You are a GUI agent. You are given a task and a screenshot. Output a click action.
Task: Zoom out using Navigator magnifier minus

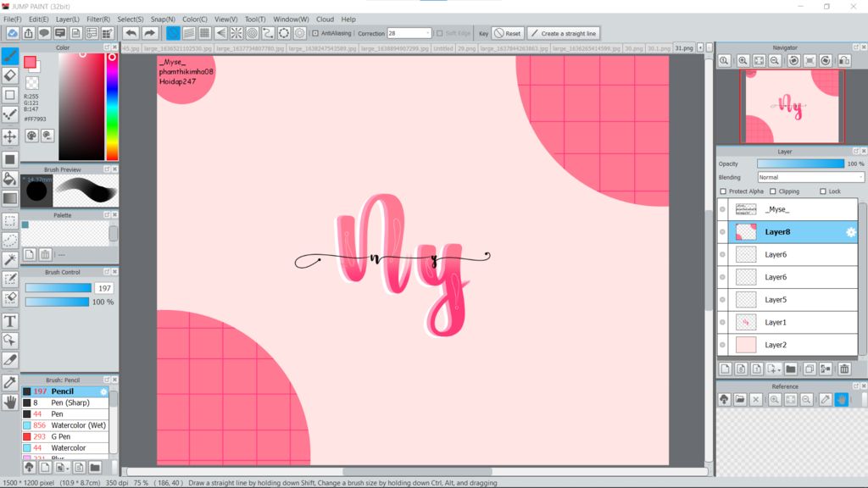pos(775,60)
